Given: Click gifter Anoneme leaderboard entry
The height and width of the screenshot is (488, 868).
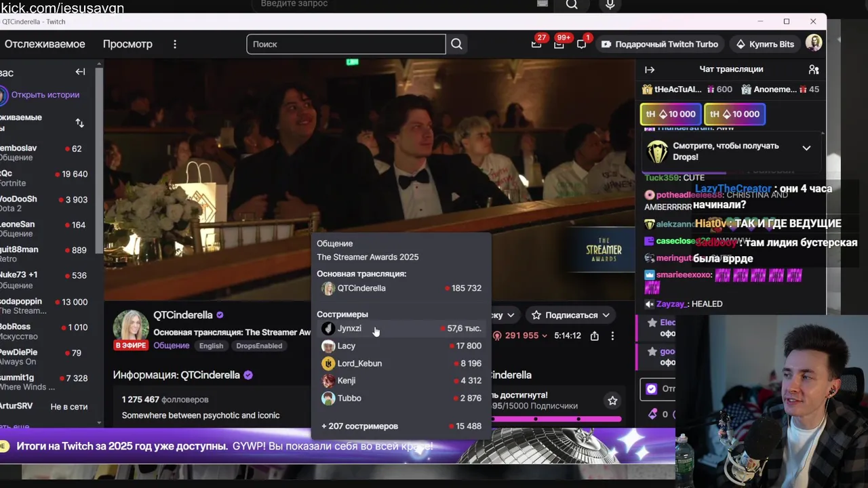Looking at the screenshot, I should 780,89.
